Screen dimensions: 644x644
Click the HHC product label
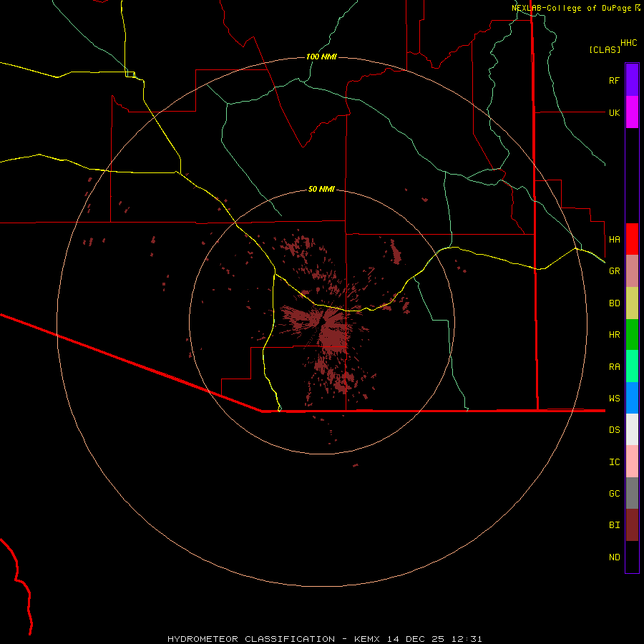point(628,43)
